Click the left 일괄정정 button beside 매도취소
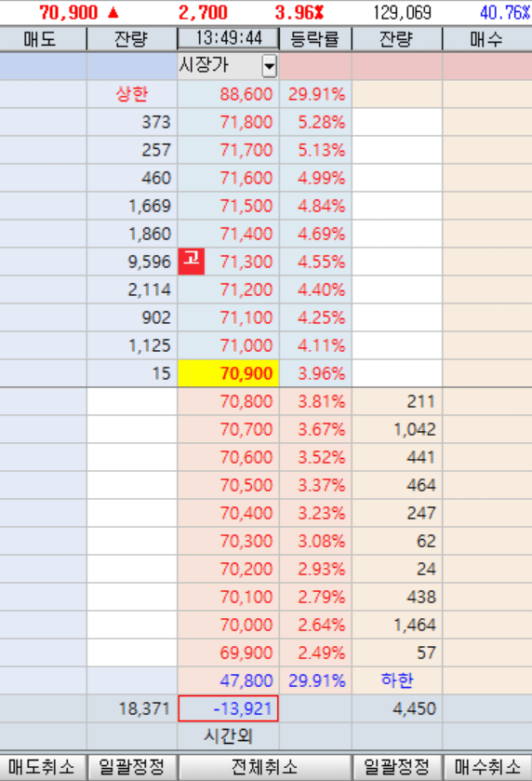 (x=132, y=767)
